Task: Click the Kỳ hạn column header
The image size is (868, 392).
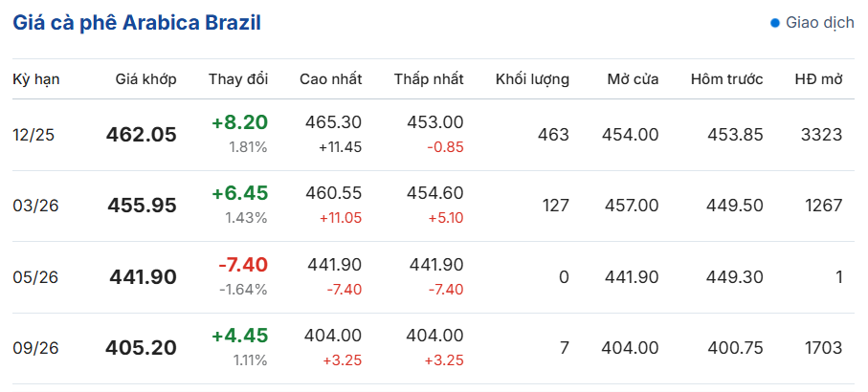Action: coord(36,79)
